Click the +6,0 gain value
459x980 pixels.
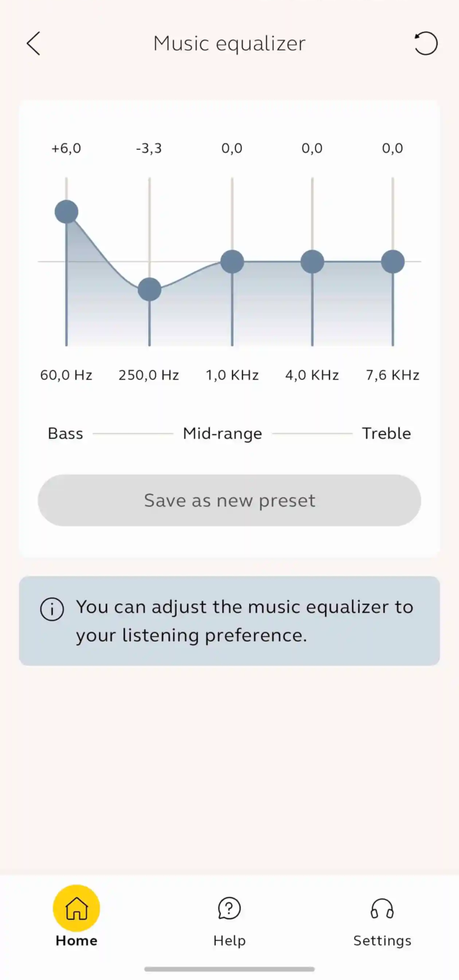[66, 149]
